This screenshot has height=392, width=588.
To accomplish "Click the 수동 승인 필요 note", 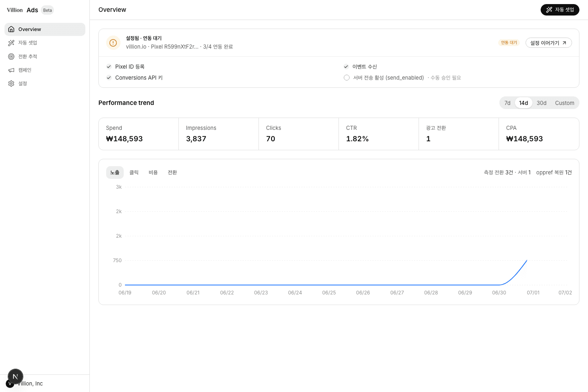I will pos(445,78).
